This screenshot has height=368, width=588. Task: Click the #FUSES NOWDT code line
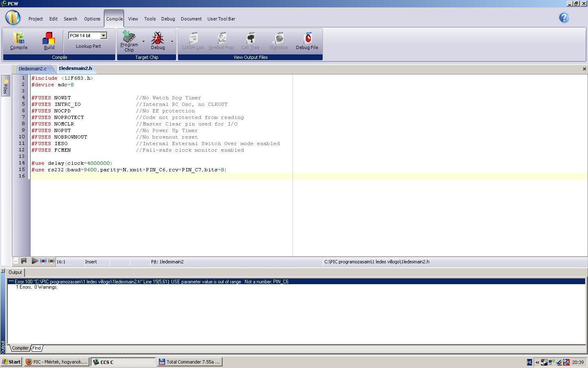point(51,98)
